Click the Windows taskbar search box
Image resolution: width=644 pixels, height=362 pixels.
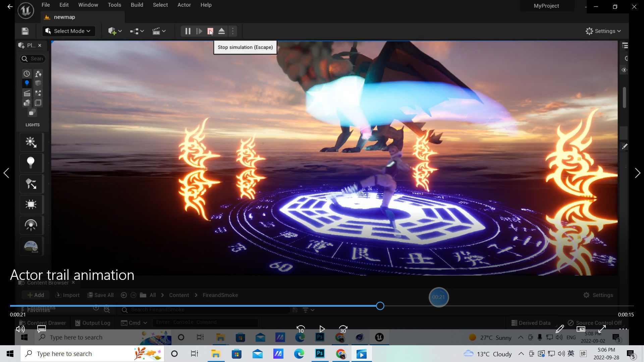tap(93, 354)
